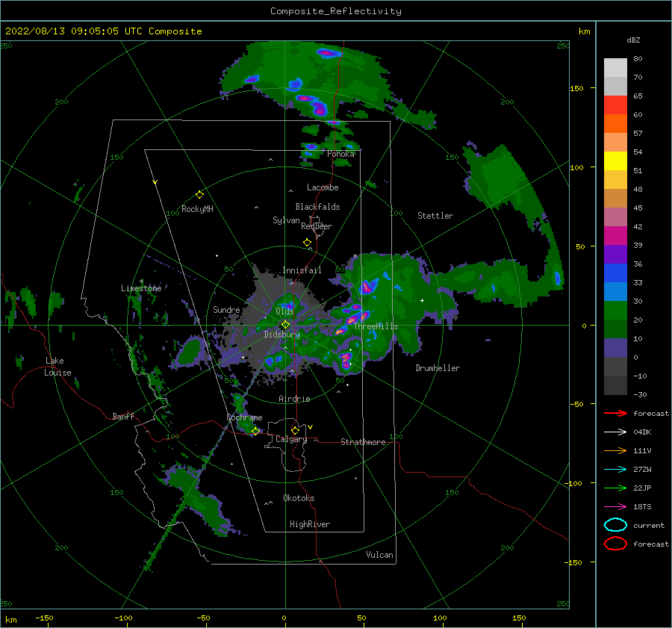Click the current legend label
This screenshot has width=672, height=628.
pos(649,525)
